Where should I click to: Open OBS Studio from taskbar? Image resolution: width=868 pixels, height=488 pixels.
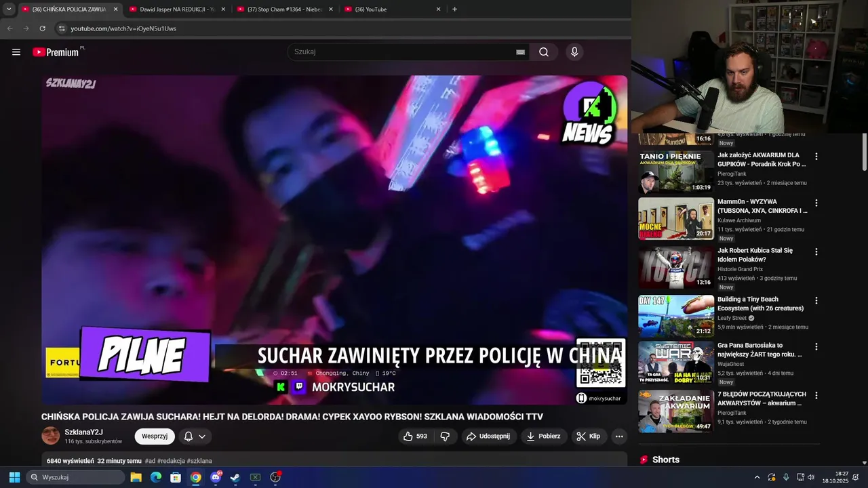275,477
